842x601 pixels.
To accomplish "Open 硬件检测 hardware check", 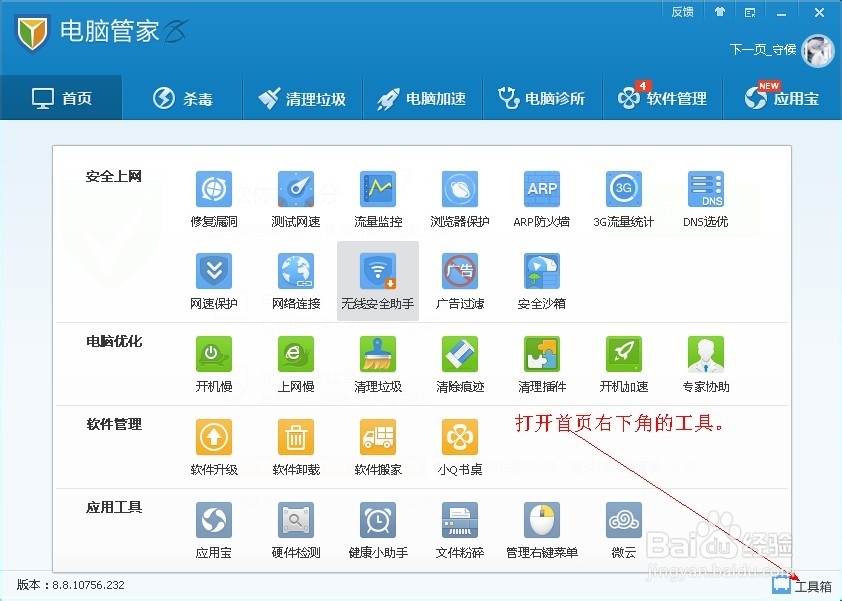I will tap(296, 530).
